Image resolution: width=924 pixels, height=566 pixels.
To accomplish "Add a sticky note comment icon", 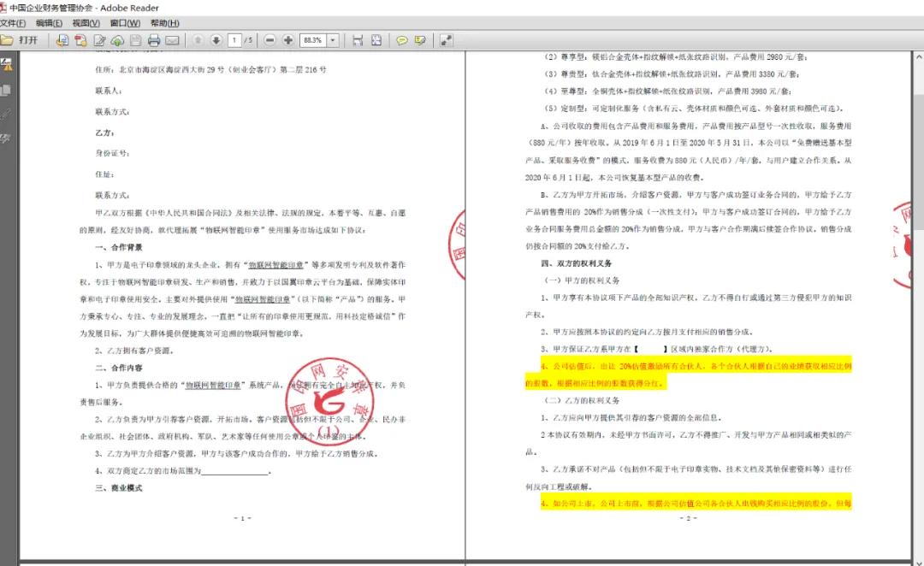I will click(402, 40).
